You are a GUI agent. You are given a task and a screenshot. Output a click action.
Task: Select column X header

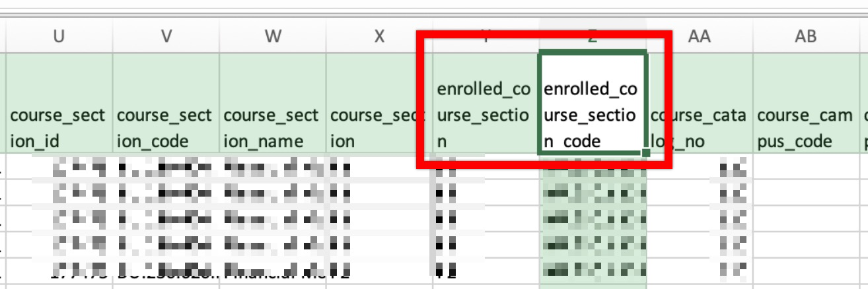(x=379, y=36)
